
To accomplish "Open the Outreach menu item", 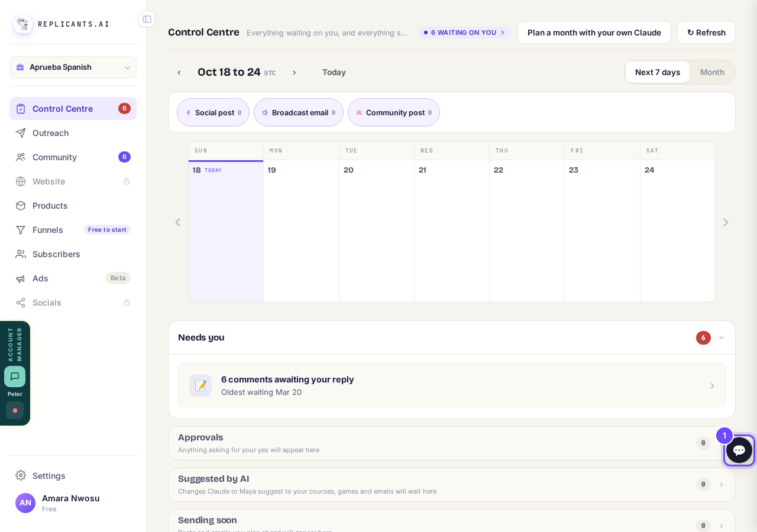I will click(x=73, y=133).
